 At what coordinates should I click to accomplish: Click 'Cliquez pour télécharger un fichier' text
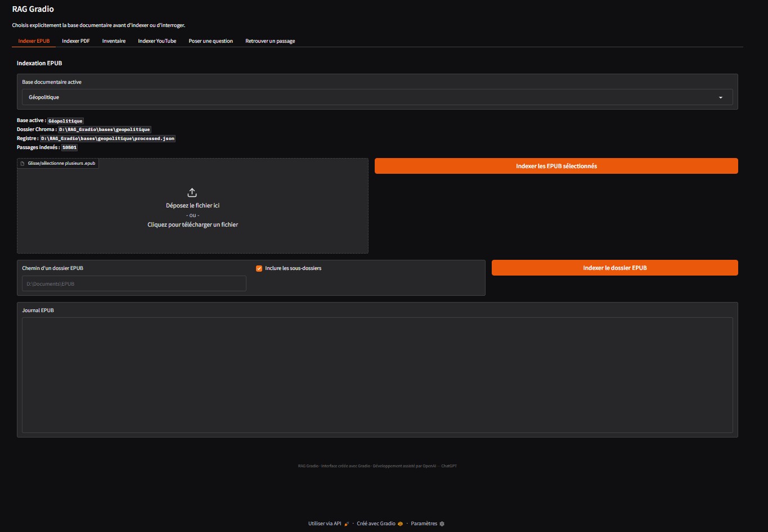(193, 224)
